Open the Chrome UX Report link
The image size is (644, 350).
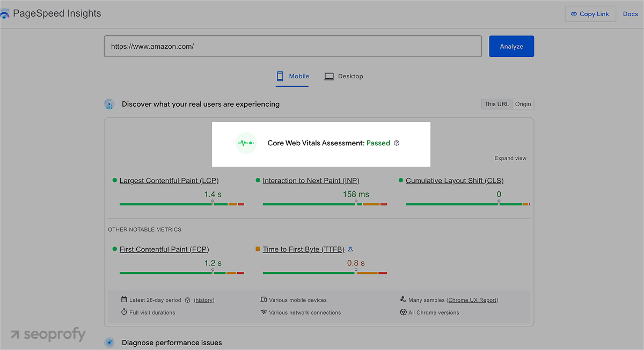tap(472, 300)
